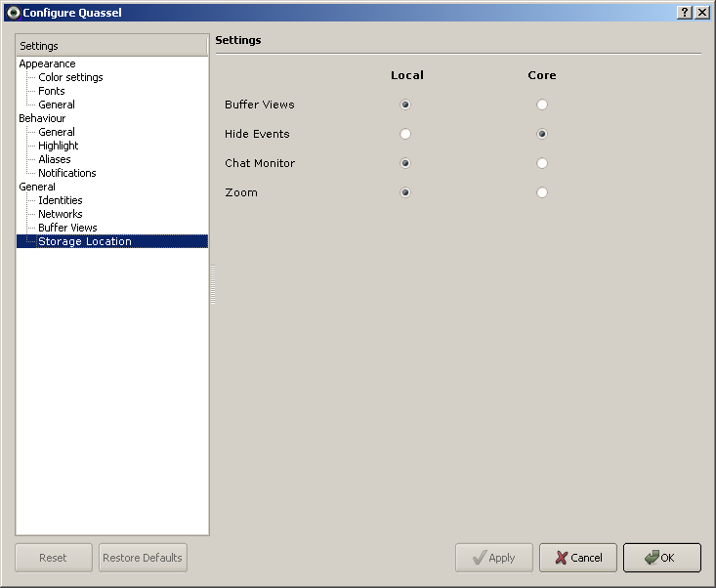Screen dimensions: 716x588
Task: Open the Aliases settings page
Action: (x=55, y=159)
